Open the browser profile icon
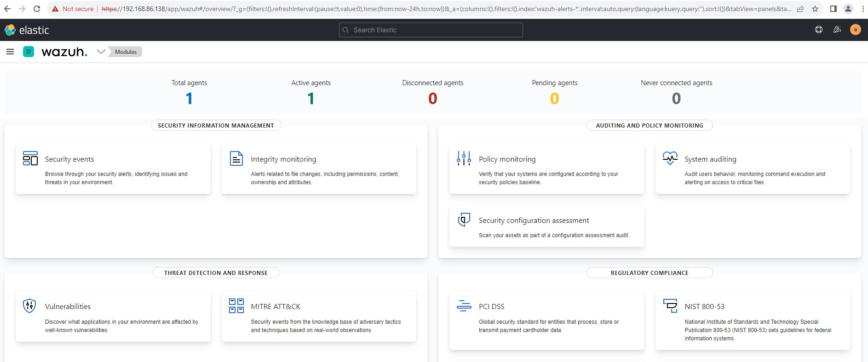This screenshot has width=868, height=362. click(848, 9)
